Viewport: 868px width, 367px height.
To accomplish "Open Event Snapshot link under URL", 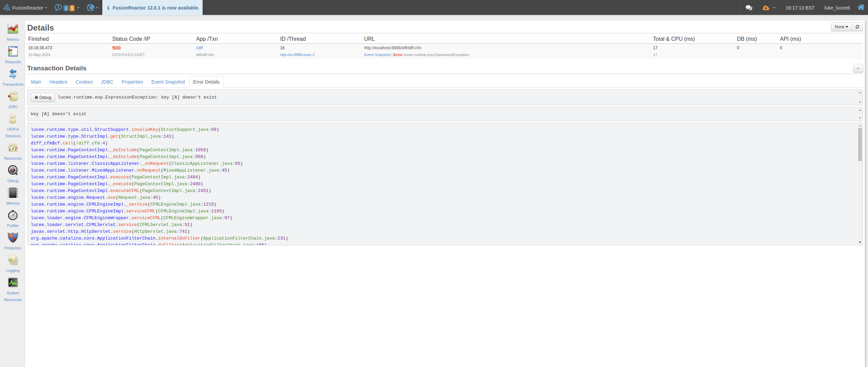I will coord(377,55).
